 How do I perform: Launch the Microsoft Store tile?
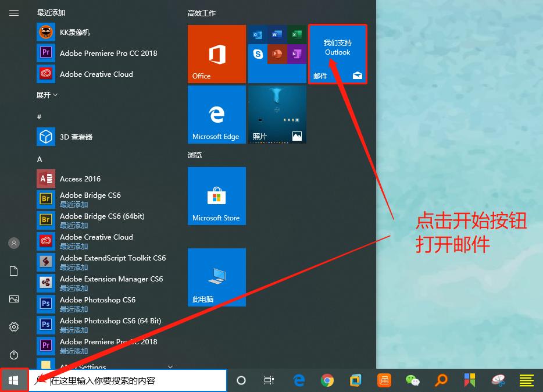pos(216,195)
